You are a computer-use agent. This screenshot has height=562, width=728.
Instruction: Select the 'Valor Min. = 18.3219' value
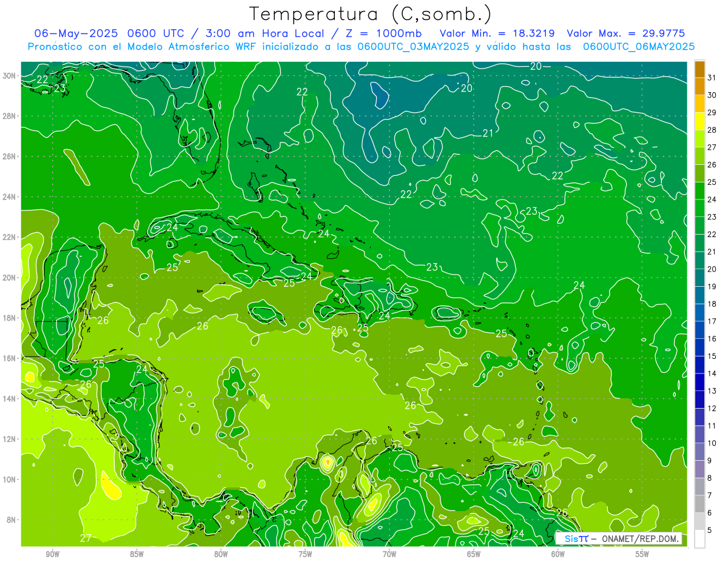coord(497,33)
